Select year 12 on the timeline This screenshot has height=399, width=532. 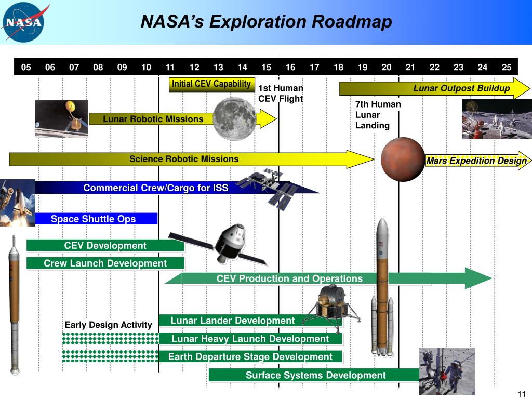click(194, 67)
